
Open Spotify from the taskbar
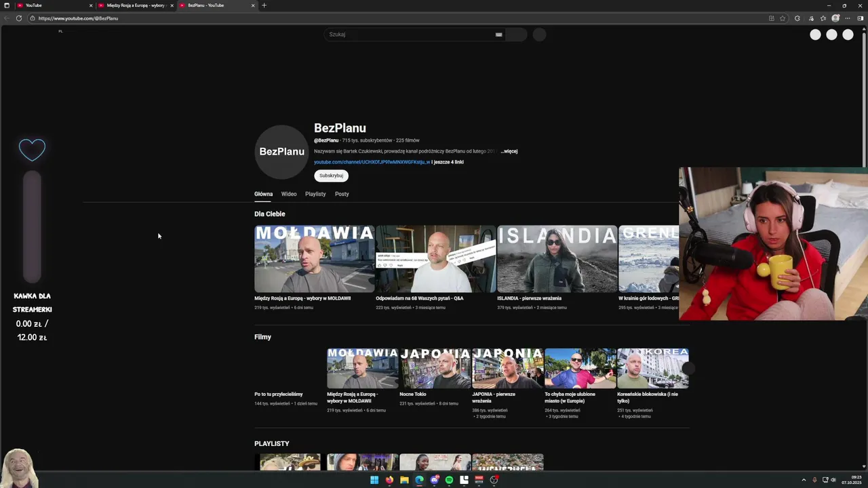pyautogui.click(x=449, y=480)
